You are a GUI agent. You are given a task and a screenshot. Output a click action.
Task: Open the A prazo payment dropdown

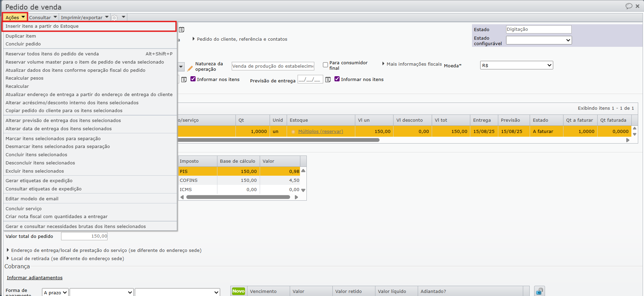click(x=55, y=292)
